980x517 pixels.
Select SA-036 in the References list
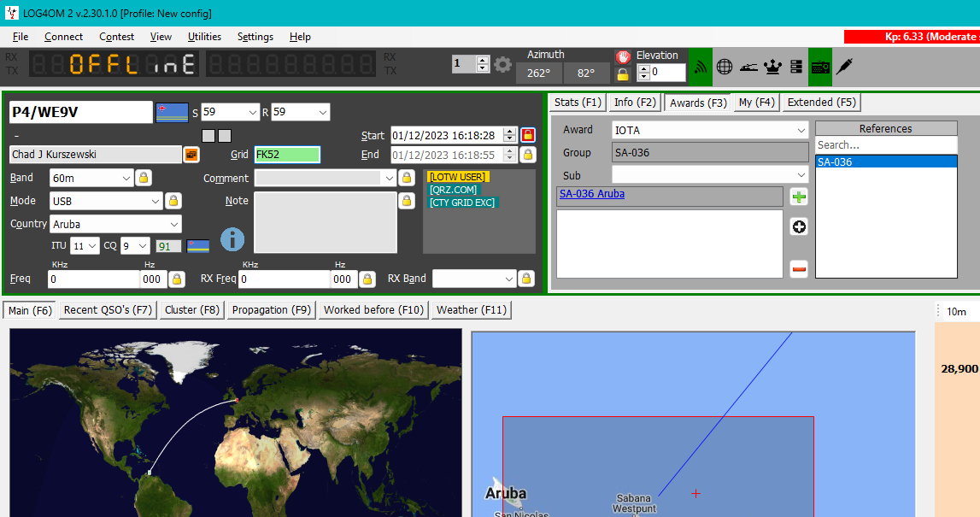[886, 162]
